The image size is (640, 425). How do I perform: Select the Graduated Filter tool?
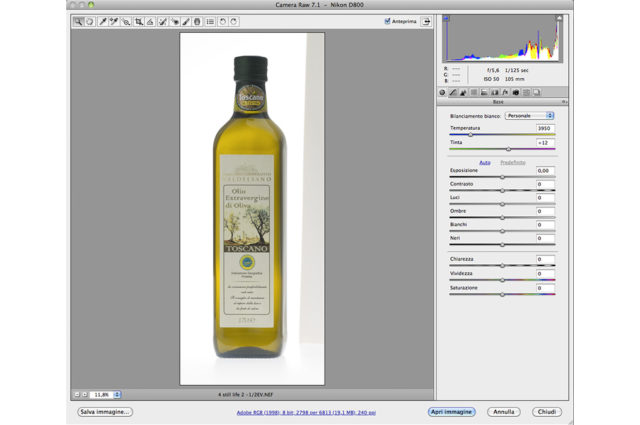pos(197,22)
